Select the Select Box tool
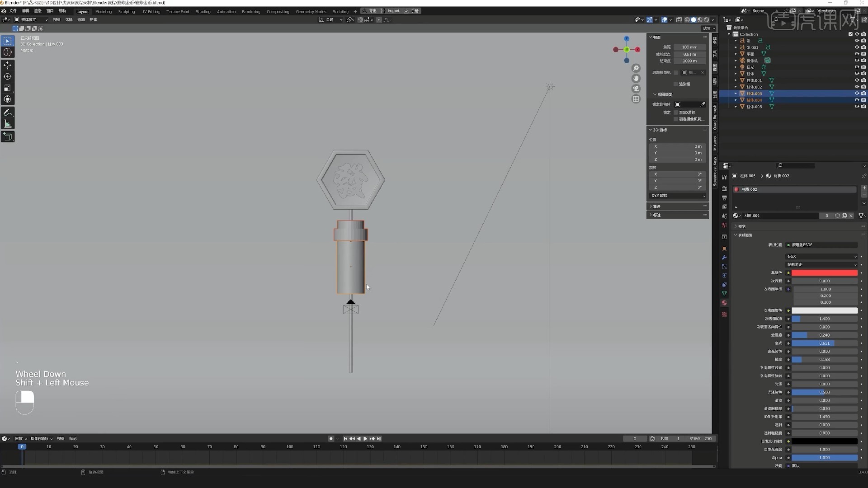 point(8,41)
